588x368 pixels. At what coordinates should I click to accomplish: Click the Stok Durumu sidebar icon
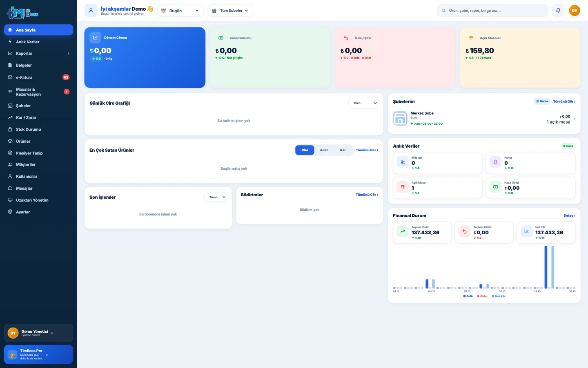click(10, 129)
